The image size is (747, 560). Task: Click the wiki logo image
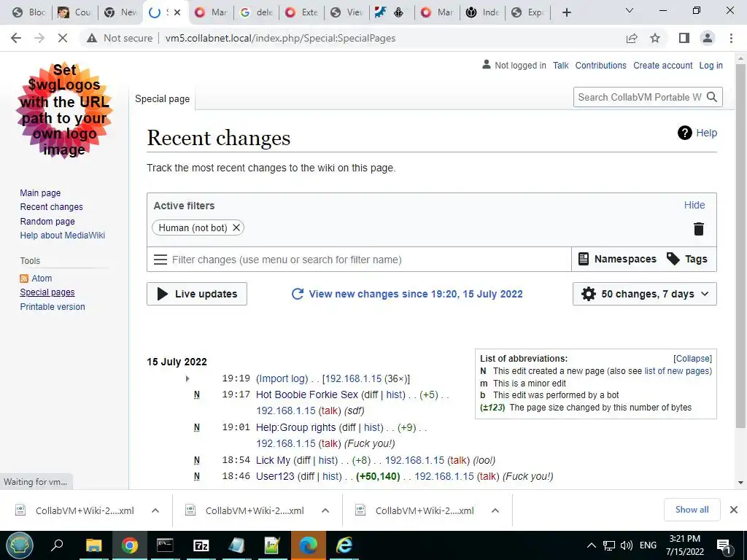(x=64, y=110)
